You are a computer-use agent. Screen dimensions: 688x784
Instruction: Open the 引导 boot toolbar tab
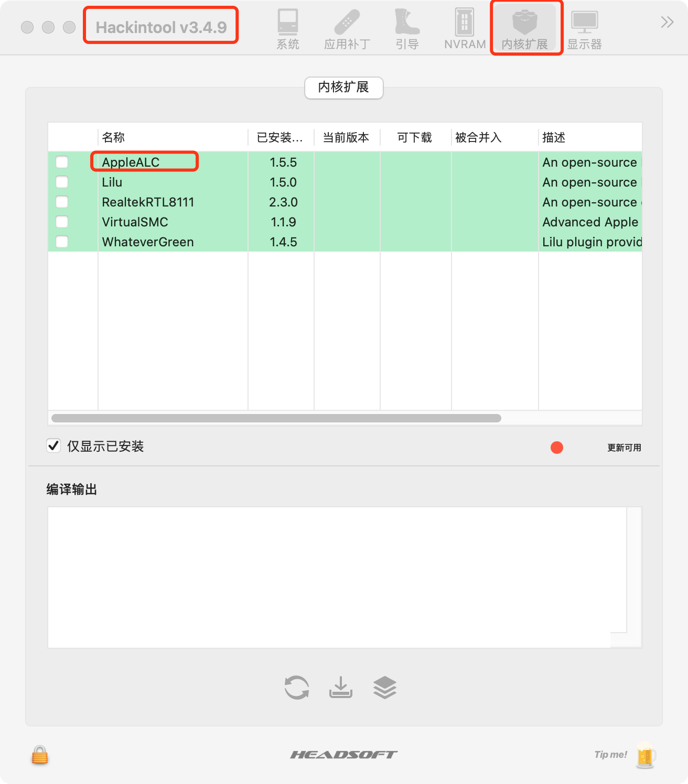point(407,29)
